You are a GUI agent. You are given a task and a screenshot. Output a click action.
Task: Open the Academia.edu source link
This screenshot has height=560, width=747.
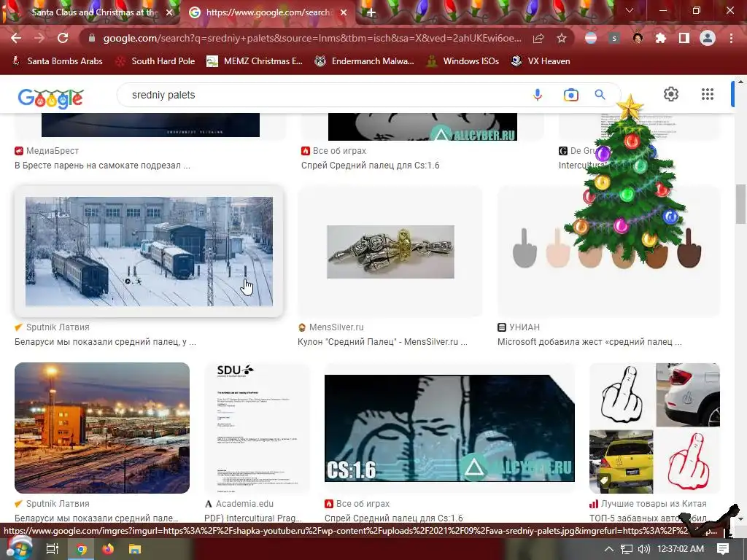pos(239,503)
